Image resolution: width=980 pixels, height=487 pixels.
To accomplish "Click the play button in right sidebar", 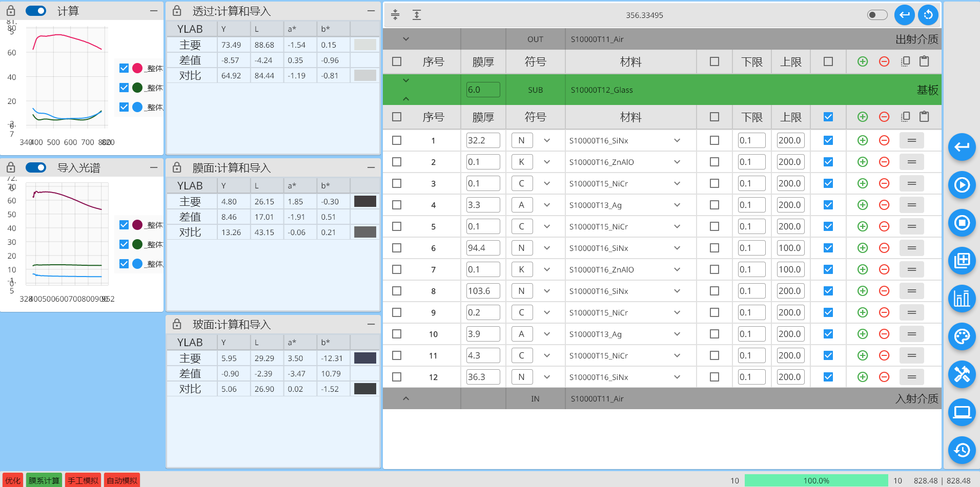I will tap(962, 185).
